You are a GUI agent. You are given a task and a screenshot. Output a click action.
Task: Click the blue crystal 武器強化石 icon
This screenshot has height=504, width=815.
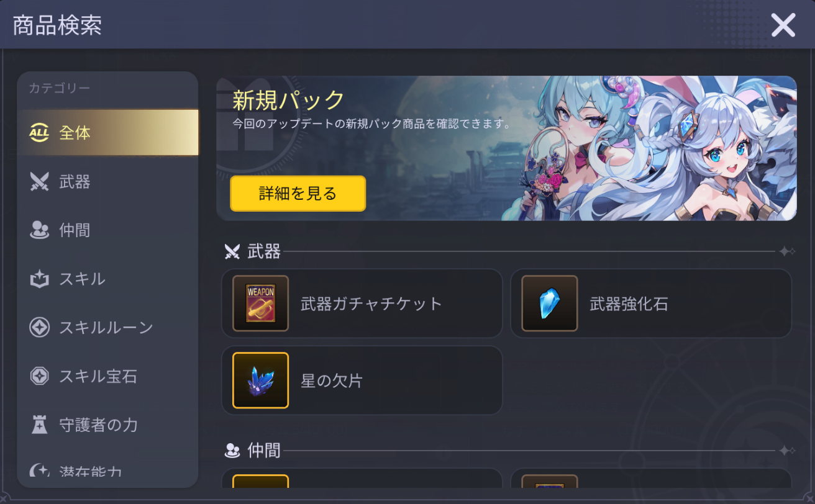[550, 304]
